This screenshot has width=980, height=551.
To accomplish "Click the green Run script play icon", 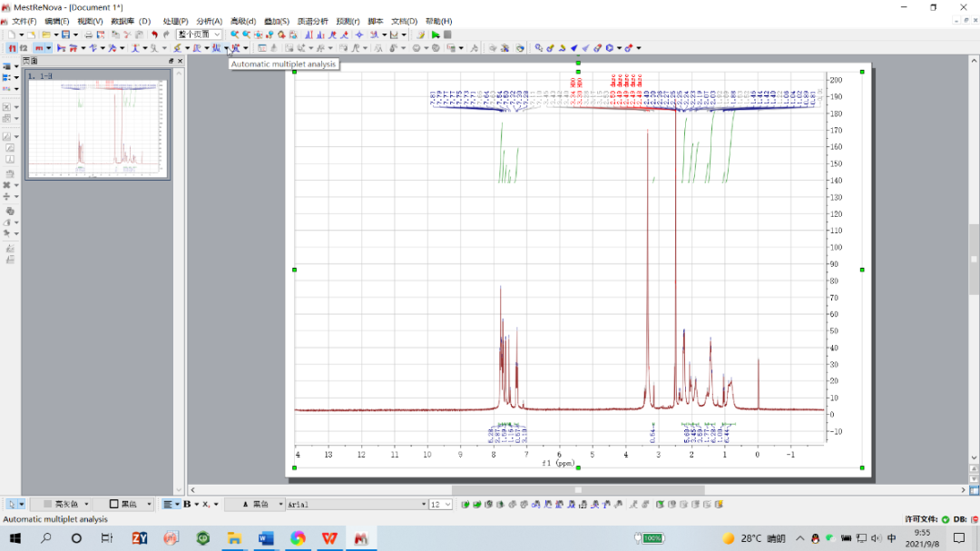I will point(436,34).
